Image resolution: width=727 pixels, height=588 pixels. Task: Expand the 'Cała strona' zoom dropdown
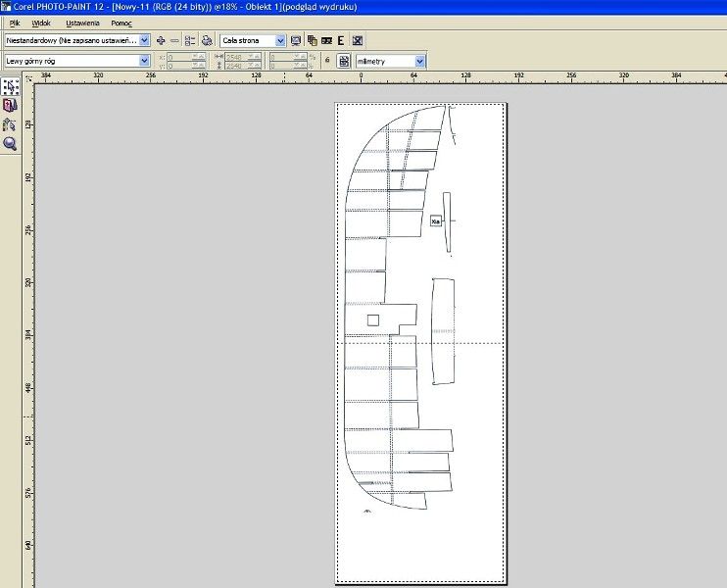pos(281,41)
